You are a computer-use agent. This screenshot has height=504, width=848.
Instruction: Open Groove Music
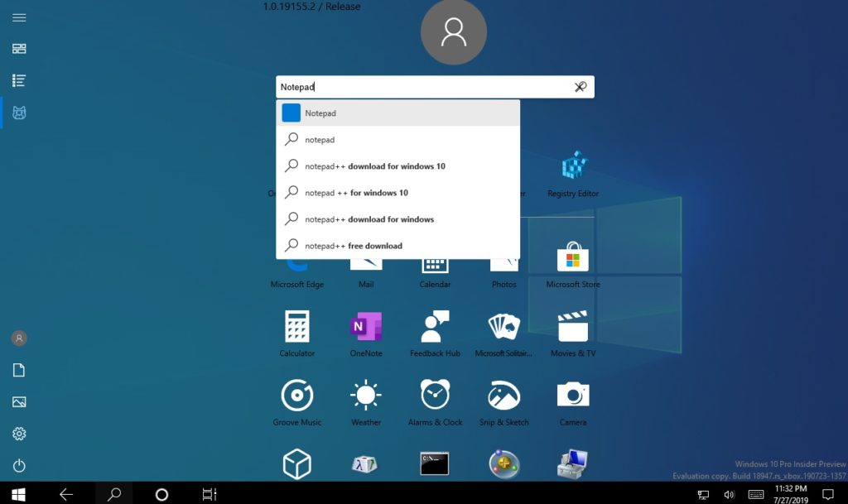(x=296, y=396)
